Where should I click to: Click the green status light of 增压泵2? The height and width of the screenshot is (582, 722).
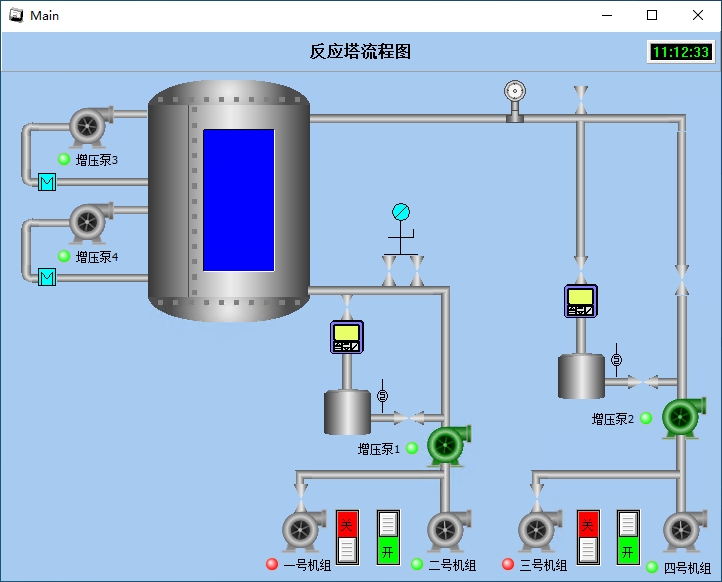pyautogui.click(x=646, y=418)
